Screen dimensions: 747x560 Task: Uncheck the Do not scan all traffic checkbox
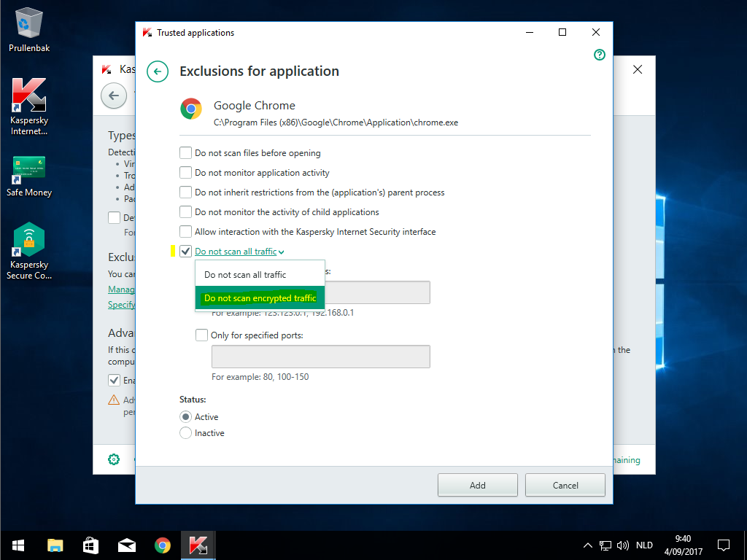pyautogui.click(x=186, y=251)
